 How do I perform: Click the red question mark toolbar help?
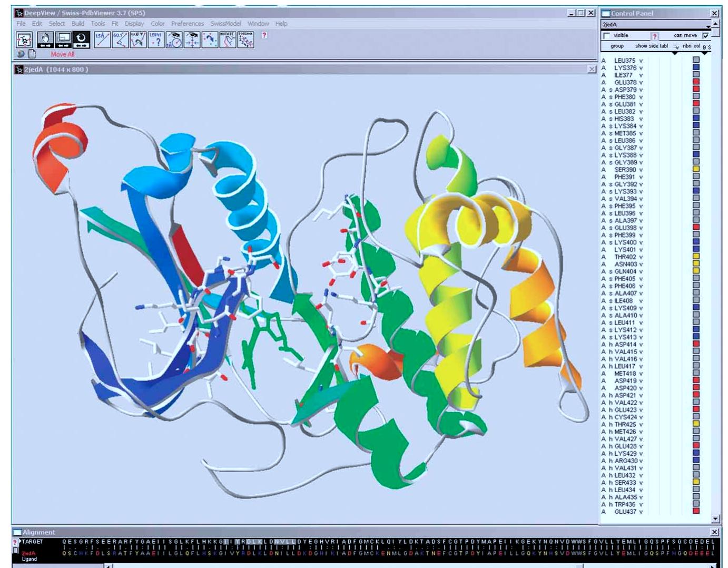pos(264,35)
